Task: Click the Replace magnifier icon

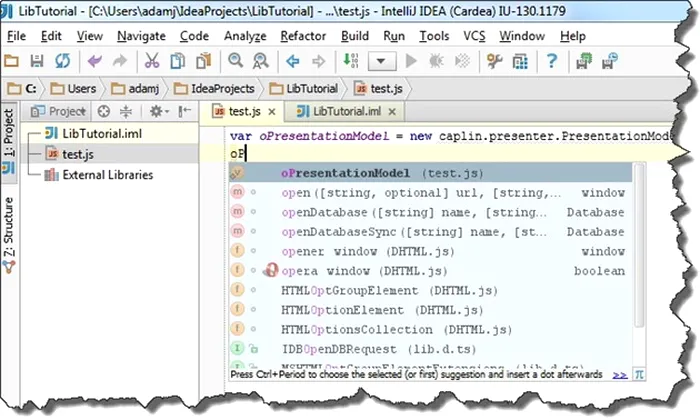Action: (261, 60)
